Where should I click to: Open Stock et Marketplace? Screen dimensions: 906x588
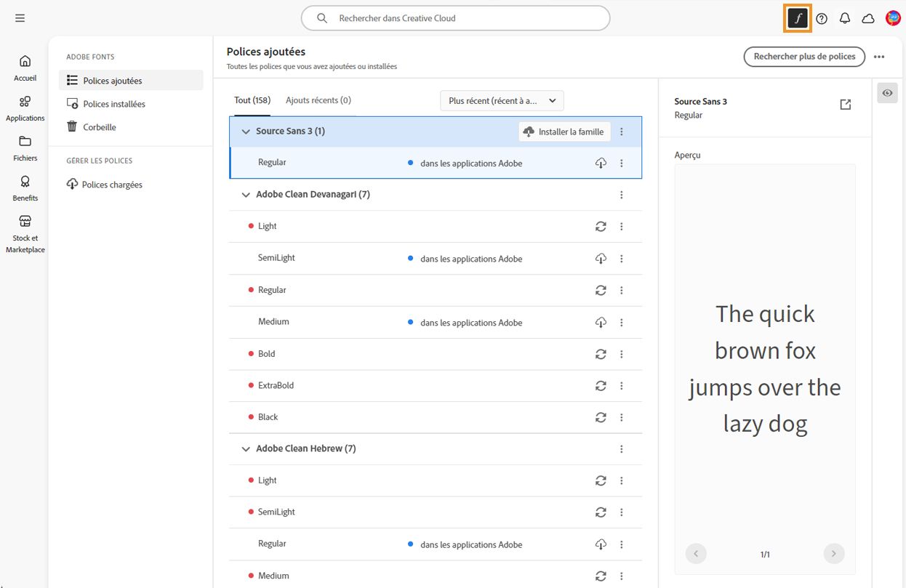tap(25, 233)
